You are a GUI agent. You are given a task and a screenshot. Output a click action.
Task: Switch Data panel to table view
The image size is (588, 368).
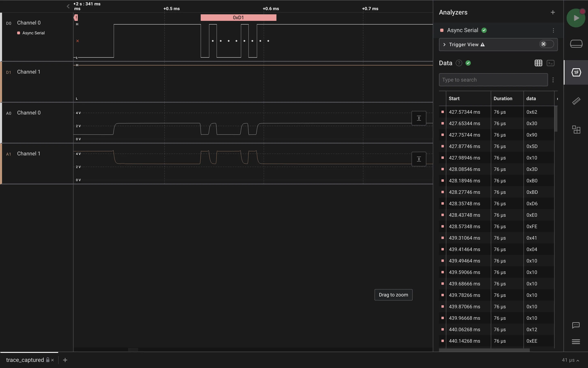pos(538,63)
